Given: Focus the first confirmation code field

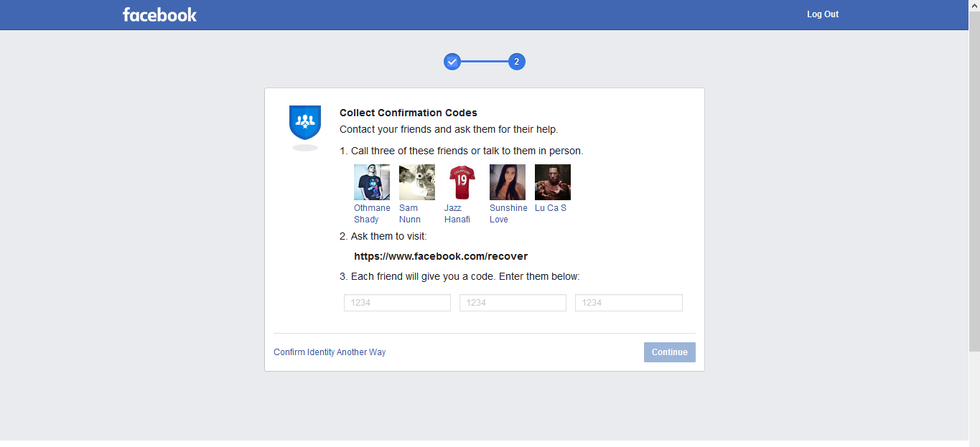Looking at the screenshot, I should coord(398,303).
